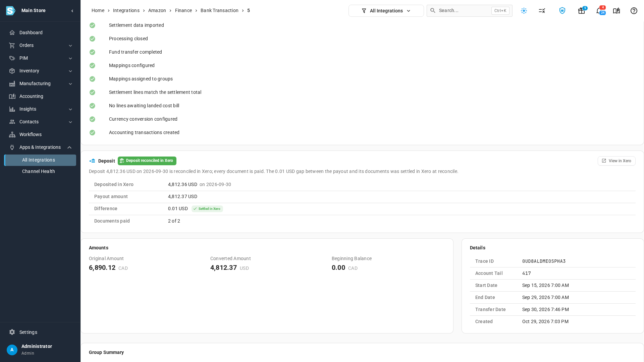Go to Integrations breadcrumb
This screenshot has height=362, width=644.
pos(126,10)
